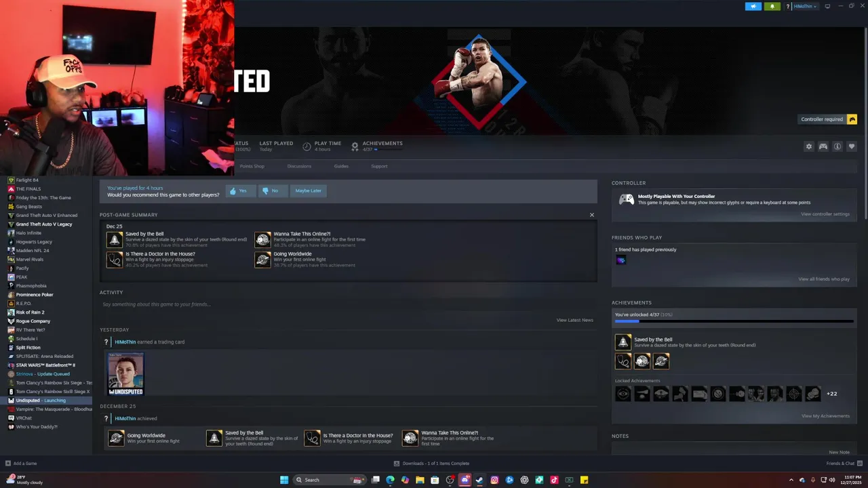The image size is (868, 488).
Task: Click Maybe Later button
Action: [x=309, y=191]
